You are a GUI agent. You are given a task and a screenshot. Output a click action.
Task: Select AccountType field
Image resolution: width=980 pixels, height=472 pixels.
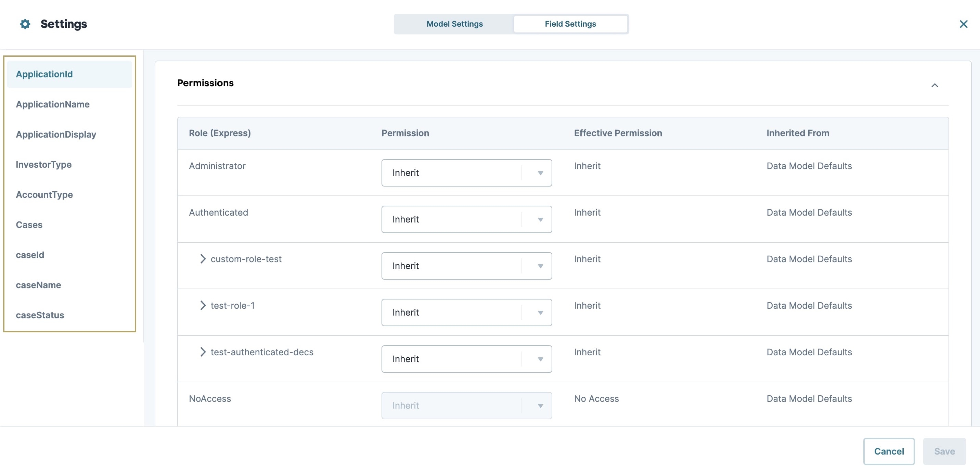[69, 194]
